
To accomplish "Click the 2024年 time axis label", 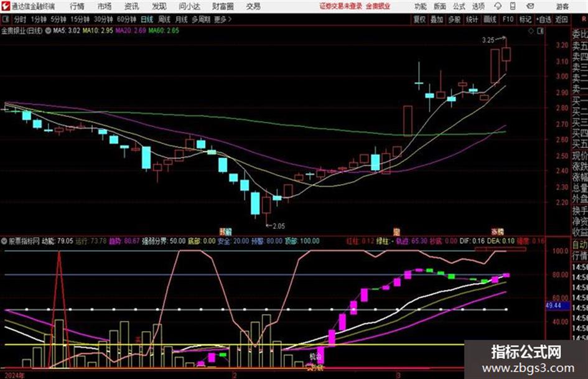I will [x=15, y=375].
